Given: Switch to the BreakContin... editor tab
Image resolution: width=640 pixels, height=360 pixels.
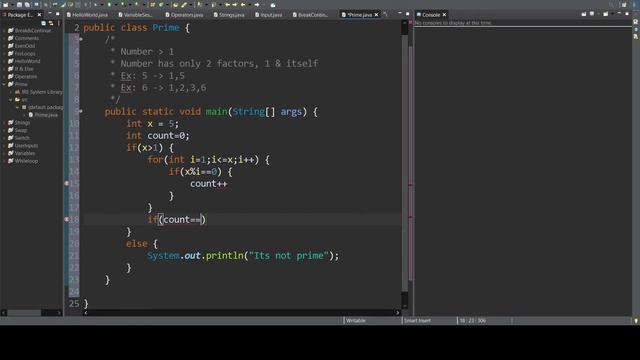Looking at the screenshot, I should click(x=310, y=15).
